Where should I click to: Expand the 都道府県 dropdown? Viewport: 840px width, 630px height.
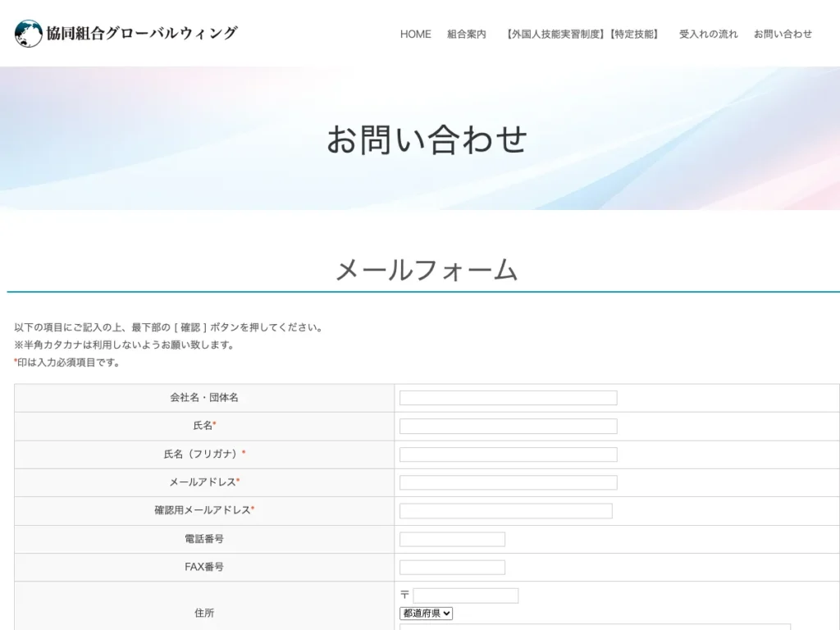426,614
